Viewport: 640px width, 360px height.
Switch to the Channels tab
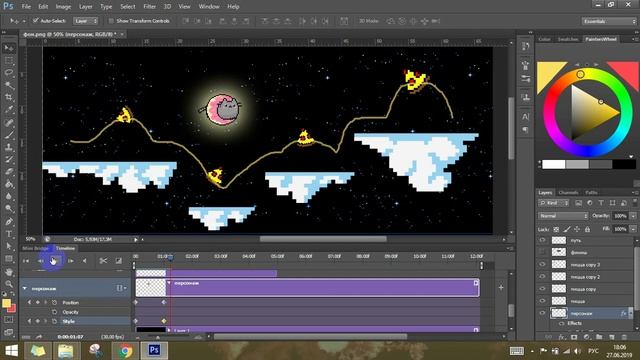(x=568, y=193)
